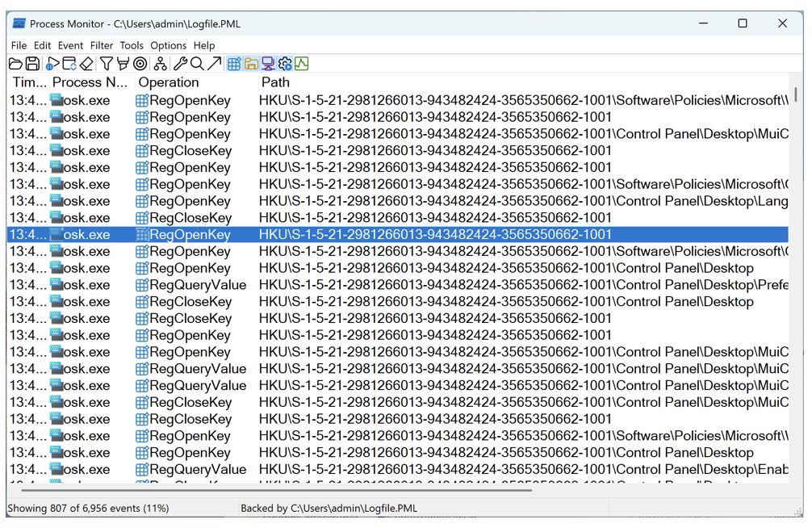This screenshot has height=528, width=812.
Task: Toggle Show File System Activity filter
Action: (251, 64)
